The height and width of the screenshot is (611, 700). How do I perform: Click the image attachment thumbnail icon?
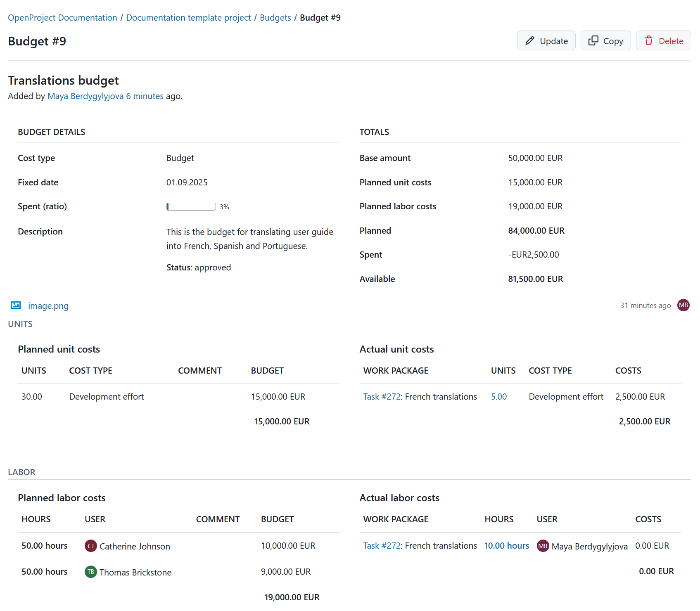[16, 305]
